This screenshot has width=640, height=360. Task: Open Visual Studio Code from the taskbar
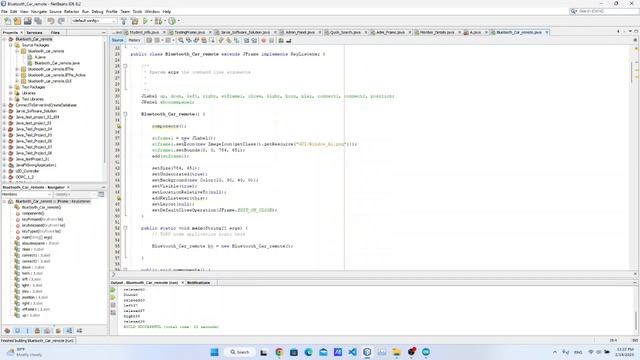(x=353, y=352)
